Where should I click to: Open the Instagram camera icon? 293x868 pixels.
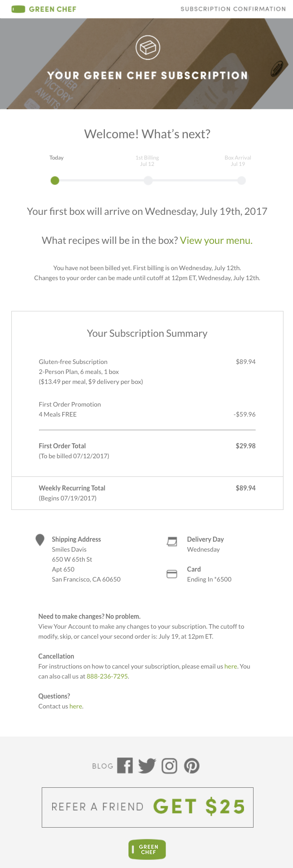[x=170, y=766]
